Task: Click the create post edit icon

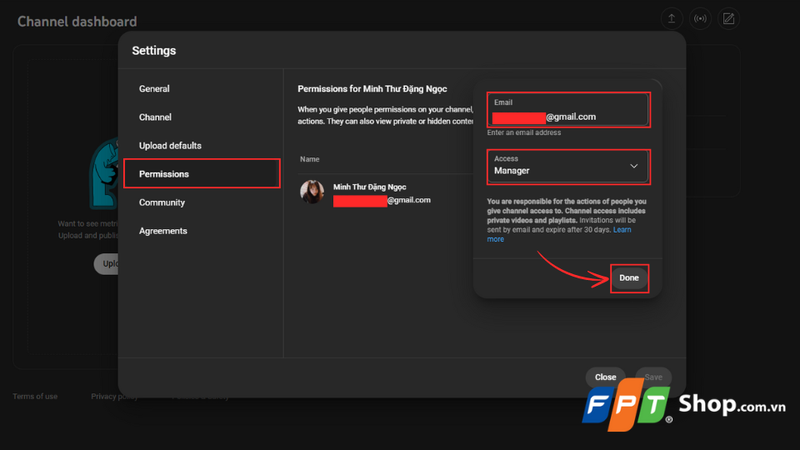Action: pyautogui.click(x=729, y=19)
